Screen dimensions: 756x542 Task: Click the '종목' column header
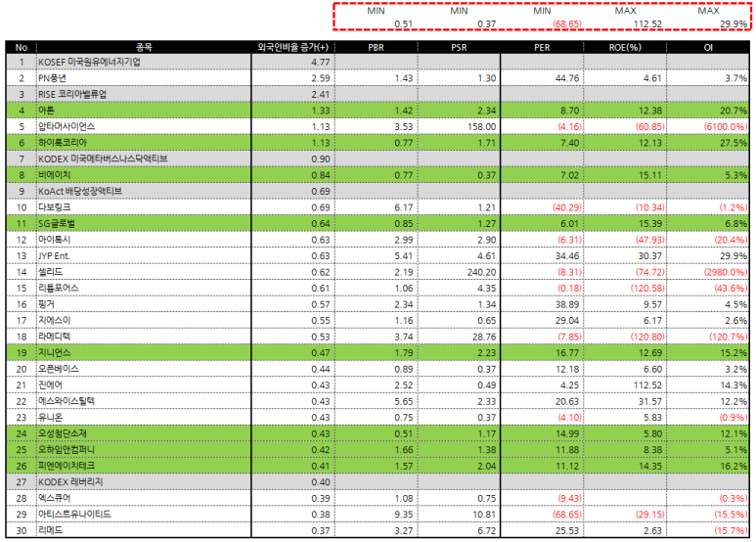pyautogui.click(x=144, y=47)
